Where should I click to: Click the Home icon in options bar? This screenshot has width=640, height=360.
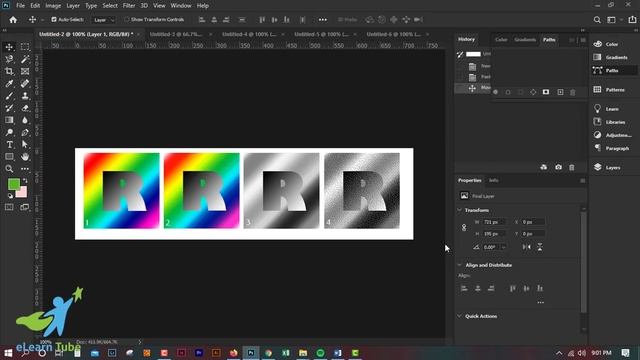point(13,20)
